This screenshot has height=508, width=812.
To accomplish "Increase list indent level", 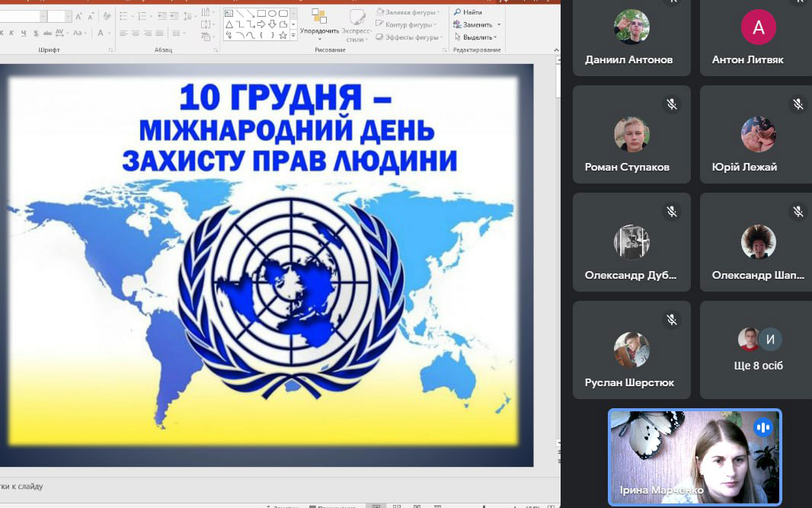I will (174, 16).
